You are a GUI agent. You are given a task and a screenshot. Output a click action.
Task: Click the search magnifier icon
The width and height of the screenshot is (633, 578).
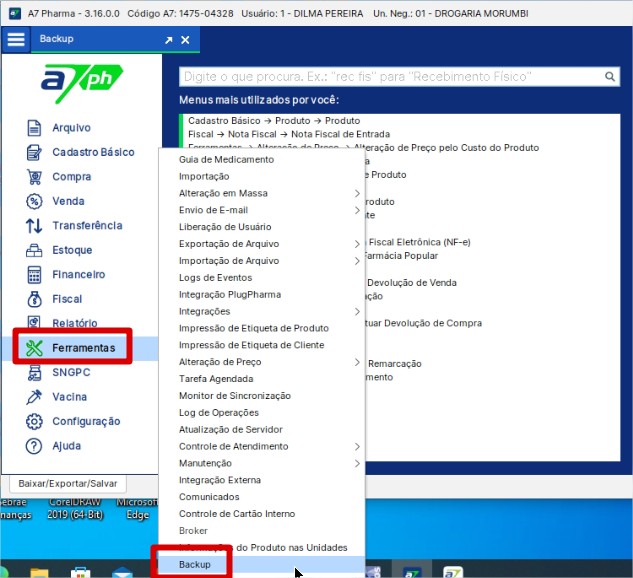[610, 77]
